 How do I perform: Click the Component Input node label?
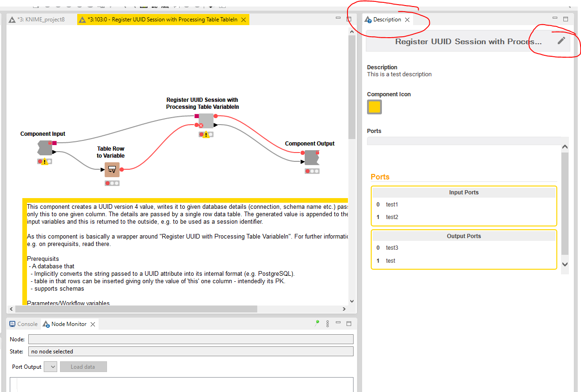[43, 134]
